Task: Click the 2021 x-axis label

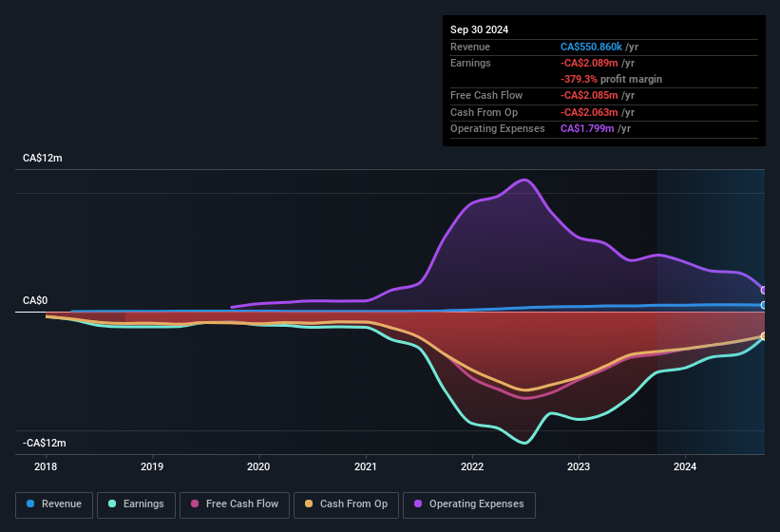Action: tap(366, 466)
